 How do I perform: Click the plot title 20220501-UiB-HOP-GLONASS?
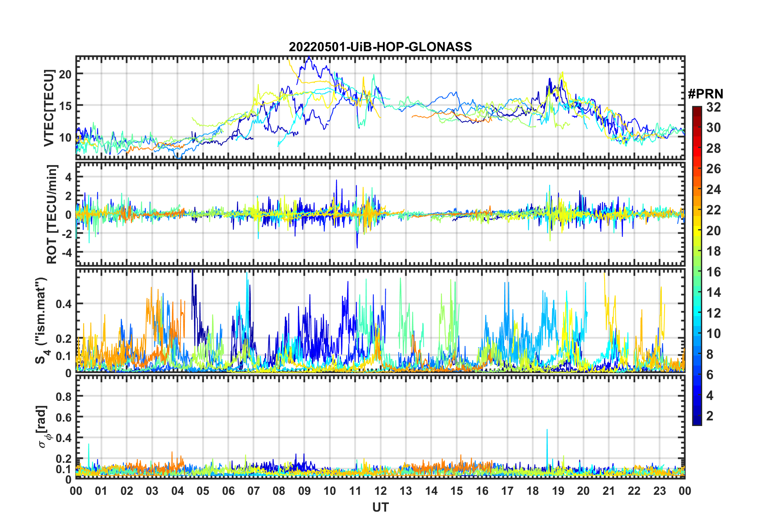[x=380, y=47]
